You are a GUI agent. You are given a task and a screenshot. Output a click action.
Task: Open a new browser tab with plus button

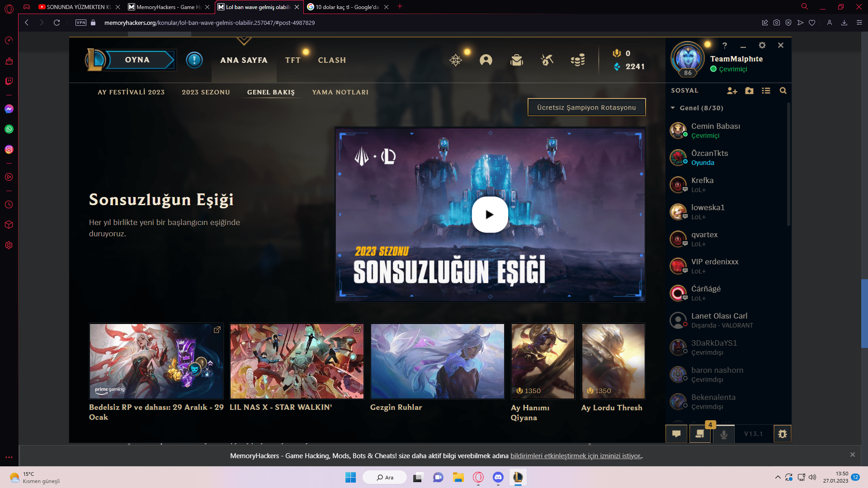tap(400, 6)
